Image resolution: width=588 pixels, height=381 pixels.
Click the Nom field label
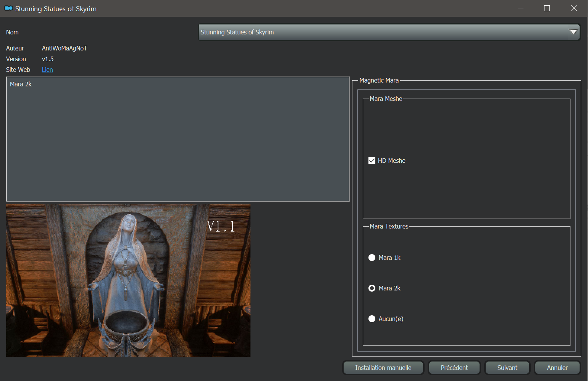click(12, 32)
